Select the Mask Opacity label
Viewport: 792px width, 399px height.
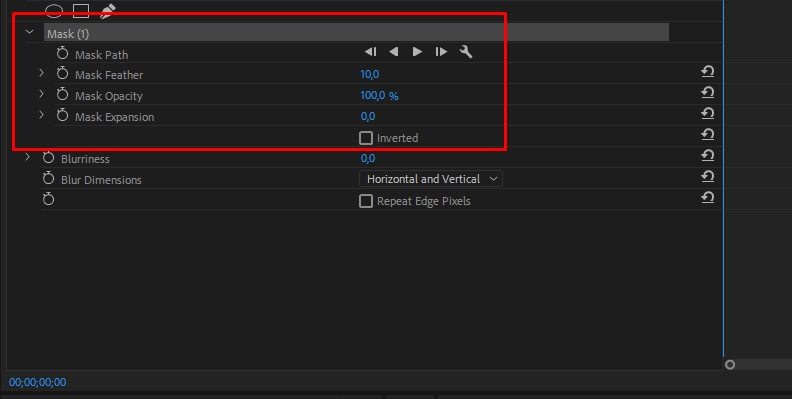109,96
